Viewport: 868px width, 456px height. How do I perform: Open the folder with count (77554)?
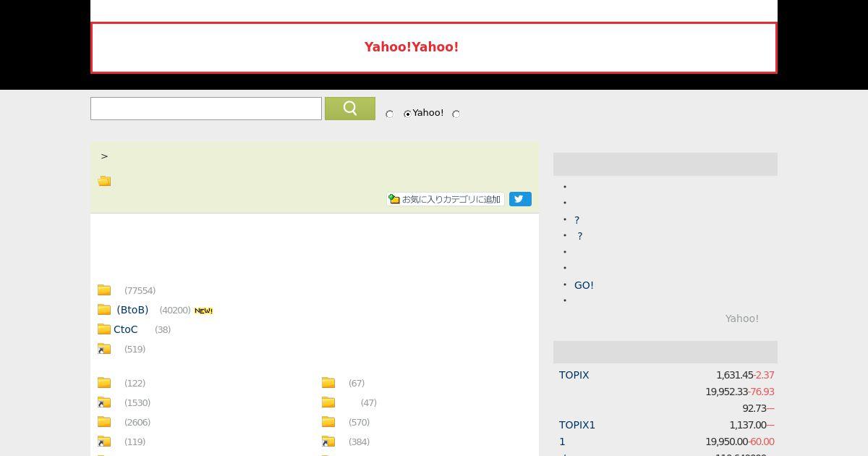click(104, 290)
